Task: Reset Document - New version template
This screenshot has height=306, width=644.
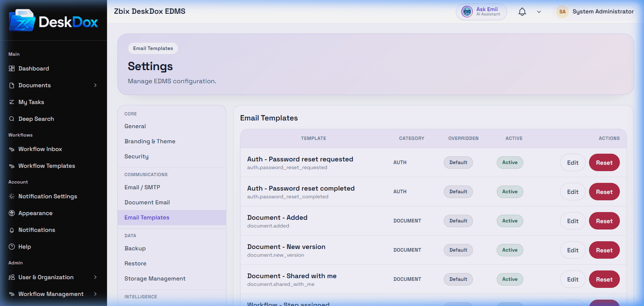Action: click(x=604, y=250)
